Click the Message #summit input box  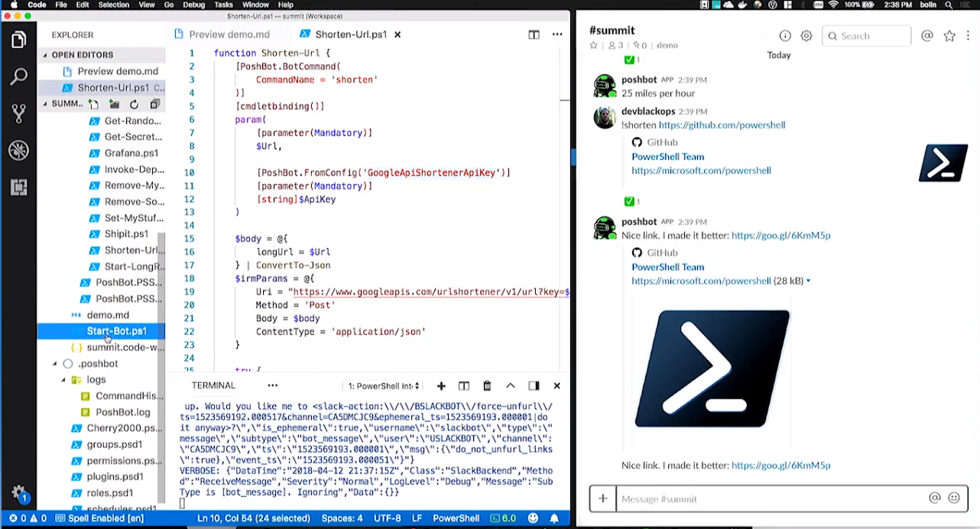tap(771, 498)
